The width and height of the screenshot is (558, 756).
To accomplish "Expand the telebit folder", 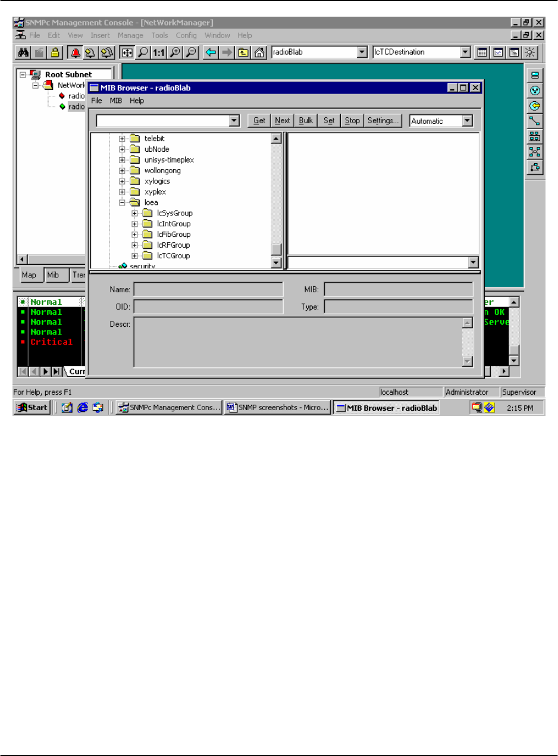I will [122, 139].
